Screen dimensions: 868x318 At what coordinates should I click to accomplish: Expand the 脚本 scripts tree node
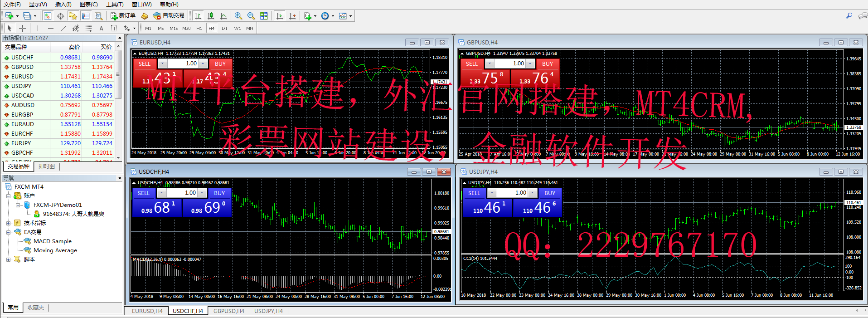[x=8, y=259]
